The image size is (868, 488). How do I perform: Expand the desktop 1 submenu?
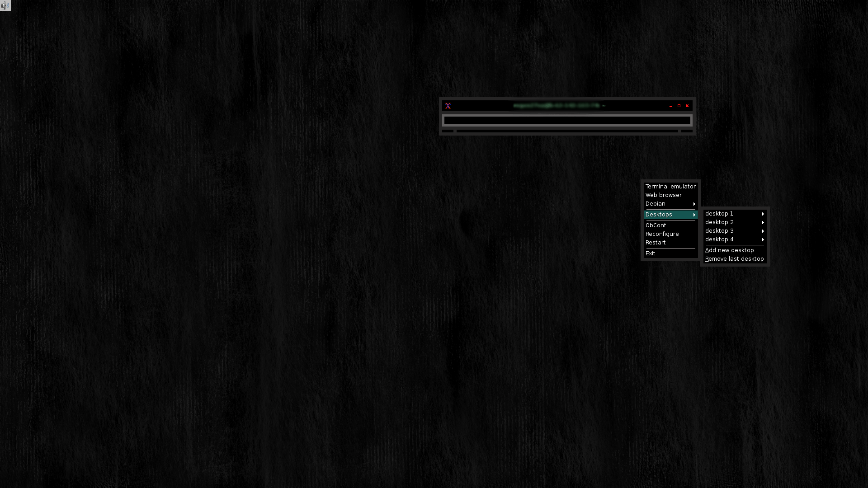click(x=735, y=214)
